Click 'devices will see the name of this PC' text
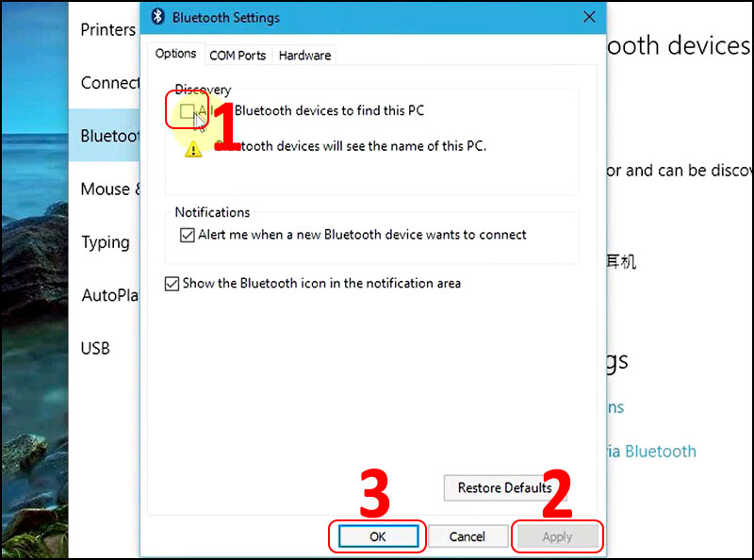754x560 pixels. coord(382,146)
